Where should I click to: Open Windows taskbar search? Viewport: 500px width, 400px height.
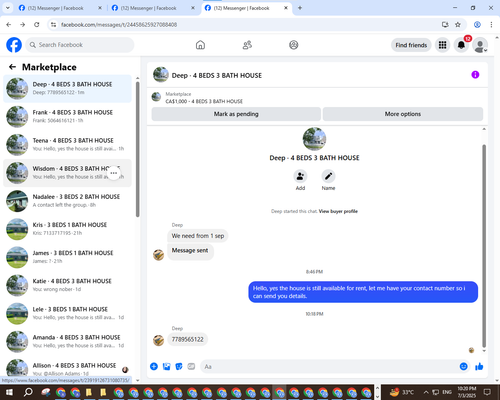(28, 392)
